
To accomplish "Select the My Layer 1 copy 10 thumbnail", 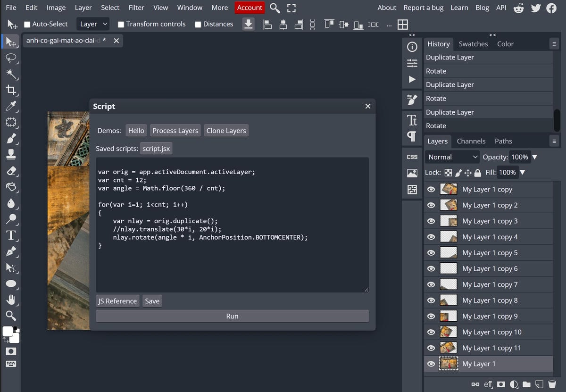I will [x=448, y=332].
